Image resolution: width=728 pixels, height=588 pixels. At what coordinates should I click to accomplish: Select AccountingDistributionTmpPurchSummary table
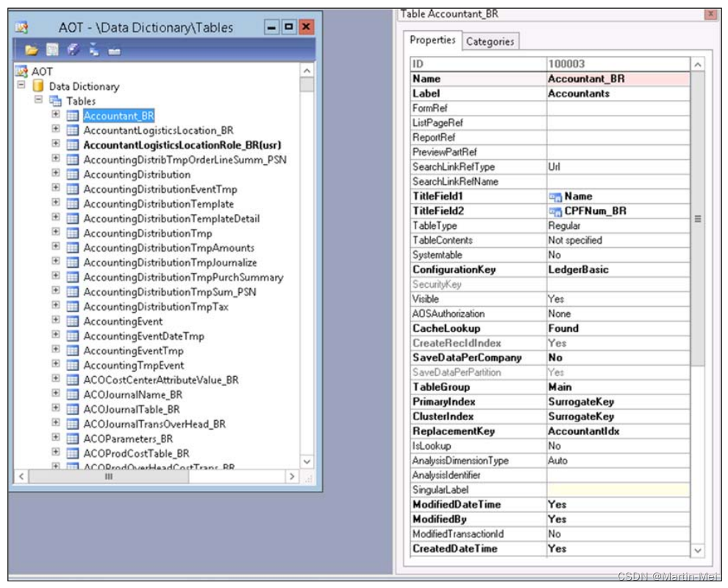pyautogui.click(x=183, y=277)
